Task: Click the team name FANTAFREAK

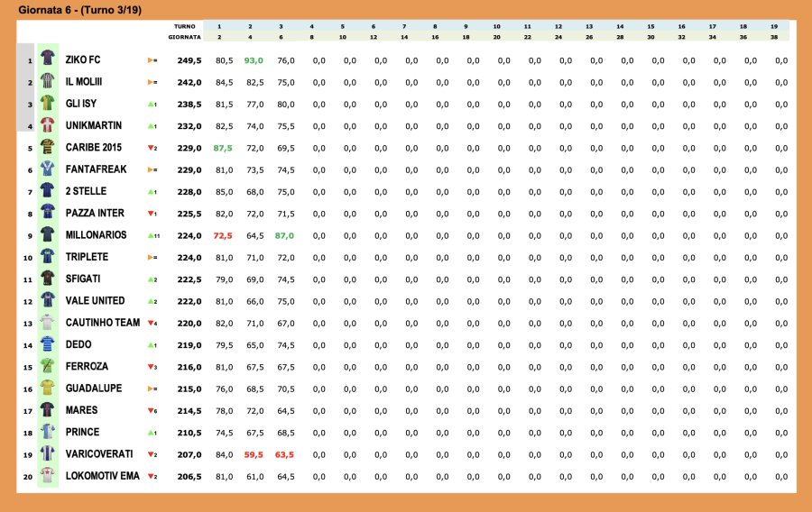Action: [x=96, y=169]
